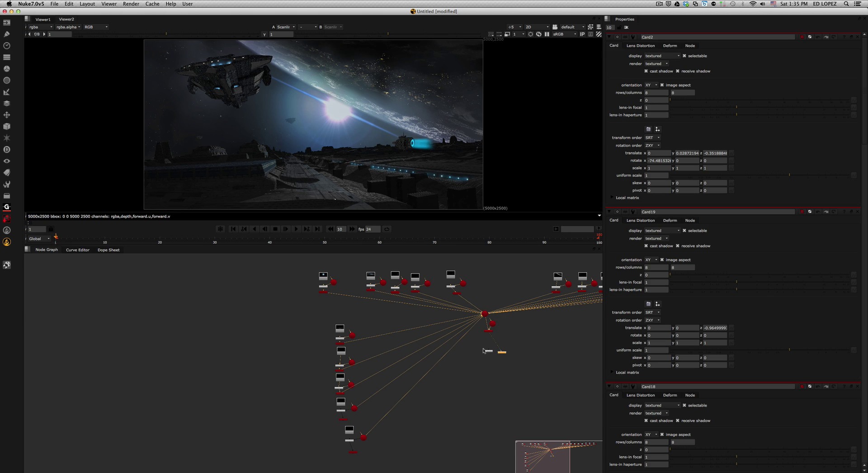Open the Image nodes toolbar menu

point(7,23)
